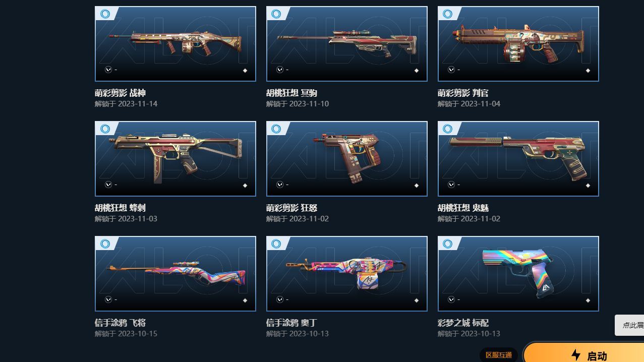Click the 胡桃狂想 蜂刺 skin title
This screenshot has height=362, width=644.
tap(120, 208)
